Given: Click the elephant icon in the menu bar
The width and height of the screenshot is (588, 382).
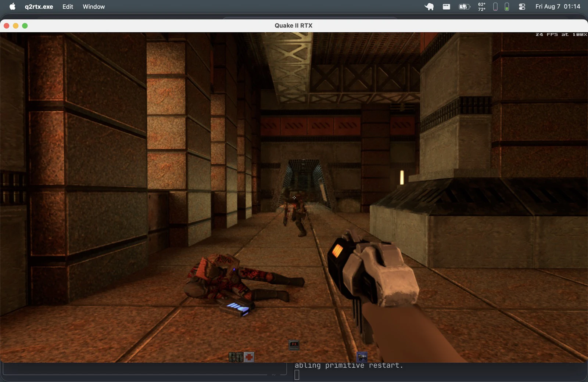Looking at the screenshot, I should tap(429, 7).
